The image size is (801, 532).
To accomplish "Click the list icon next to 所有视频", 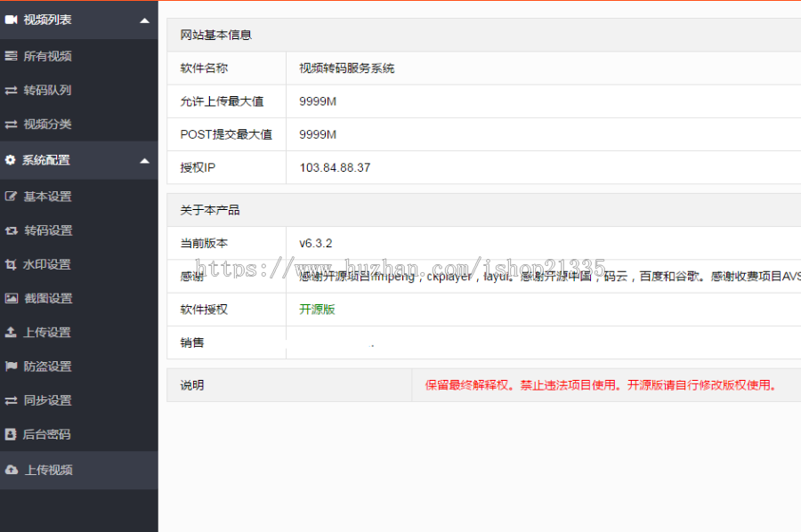I will [11, 56].
